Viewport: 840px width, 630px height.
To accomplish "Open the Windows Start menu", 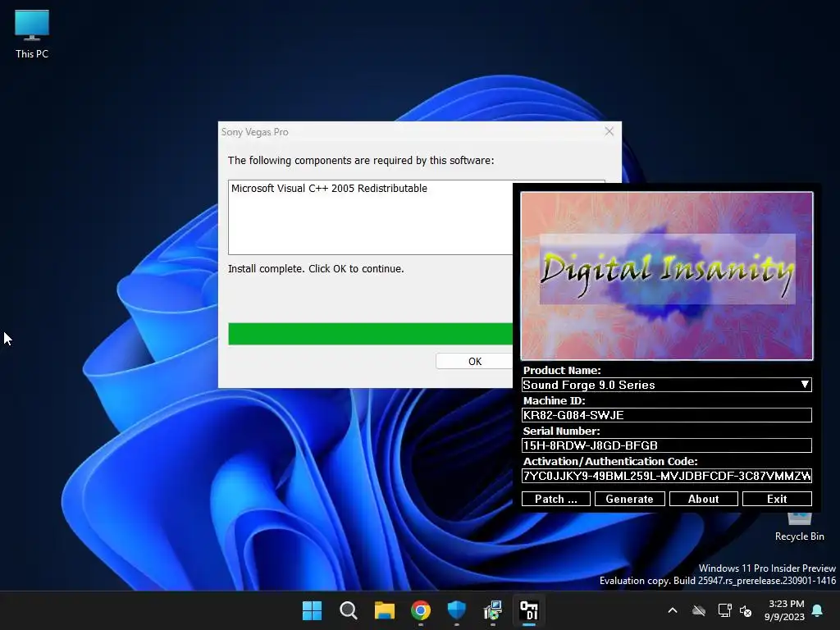I will coord(312,610).
